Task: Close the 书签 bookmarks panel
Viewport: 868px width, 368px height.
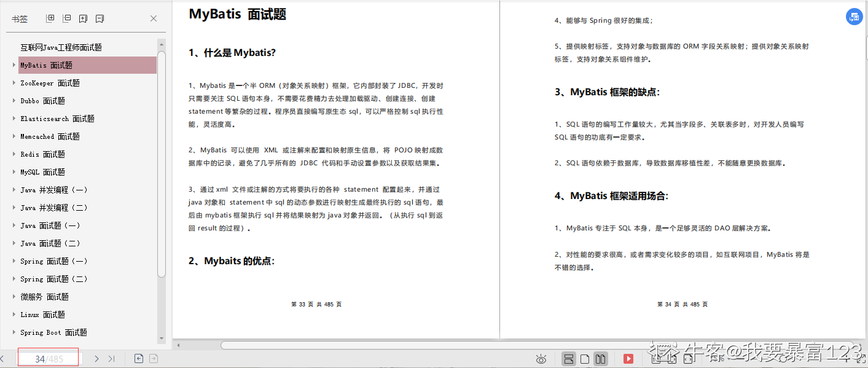Action: point(154,18)
